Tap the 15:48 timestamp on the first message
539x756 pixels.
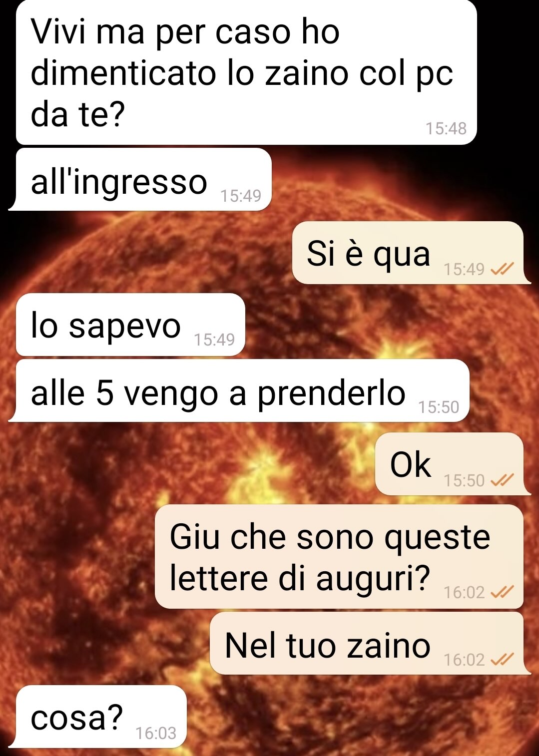(x=446, y=129)
